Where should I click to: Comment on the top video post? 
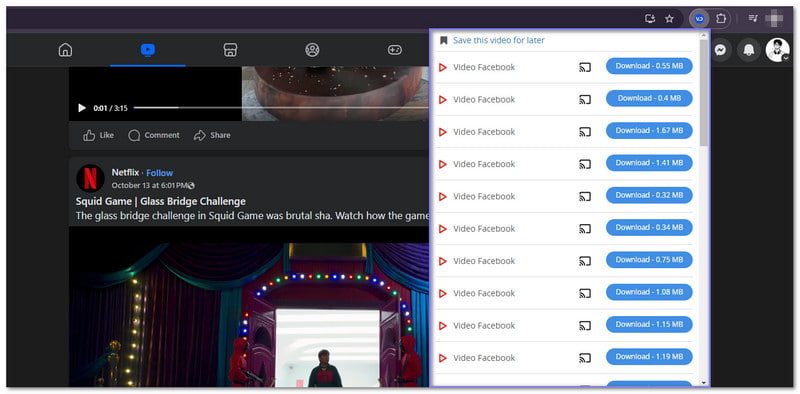coord(154,135)
